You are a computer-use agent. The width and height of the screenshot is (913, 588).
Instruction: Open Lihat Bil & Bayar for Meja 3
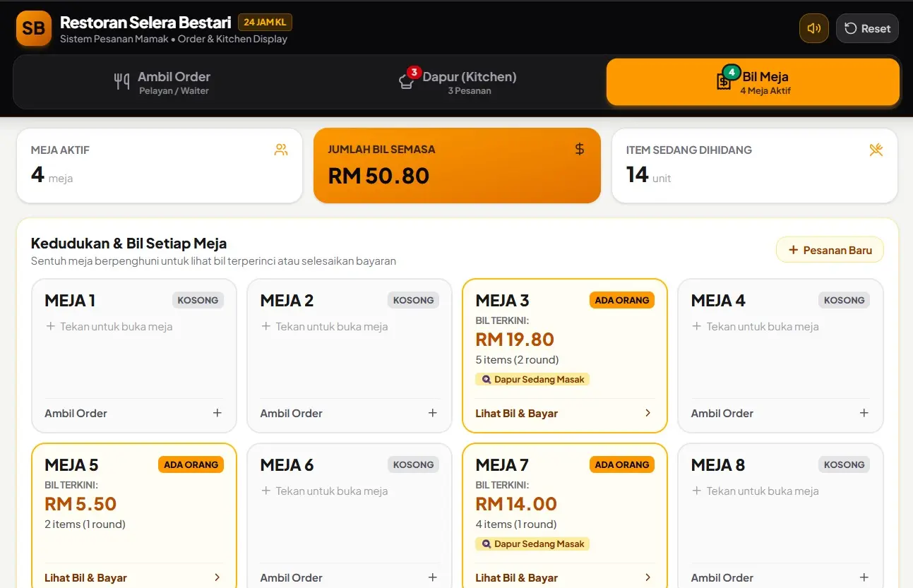[x=517, y=414]
